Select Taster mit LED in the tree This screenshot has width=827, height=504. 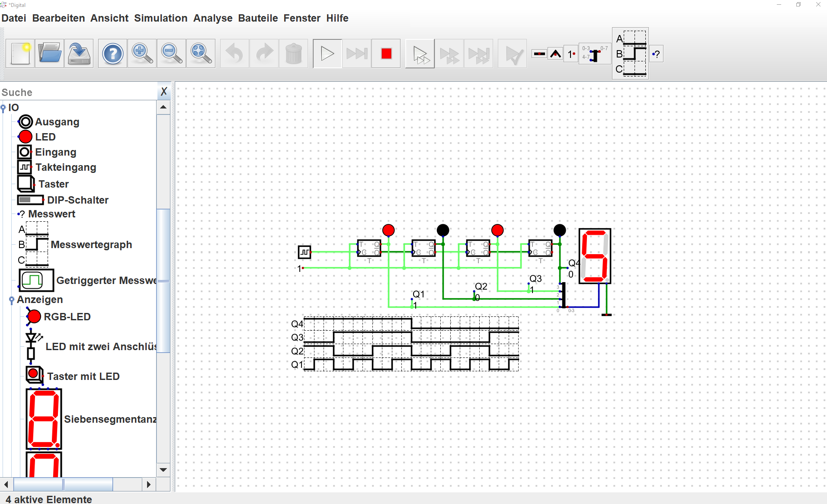[x=73, y=376]
